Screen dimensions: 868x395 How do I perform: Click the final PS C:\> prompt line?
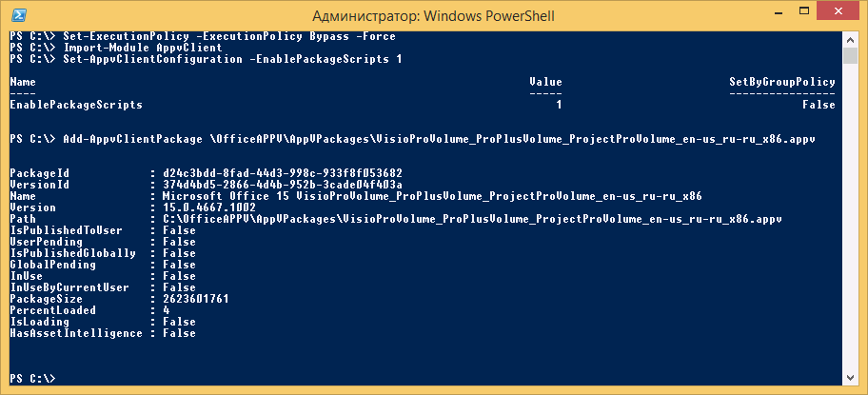32,379
